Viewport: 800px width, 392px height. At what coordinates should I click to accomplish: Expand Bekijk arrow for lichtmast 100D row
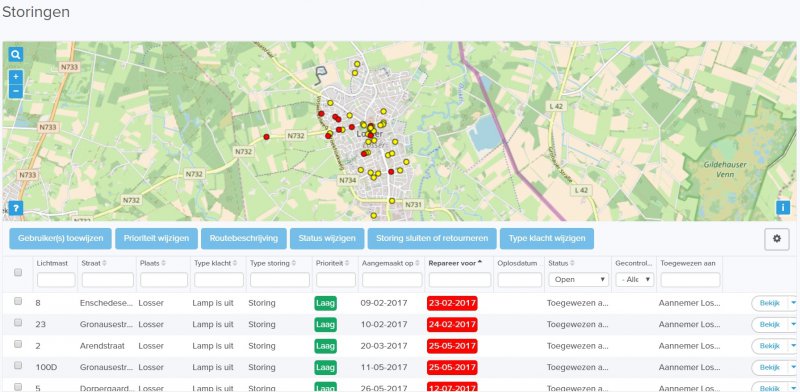point(793,367)
